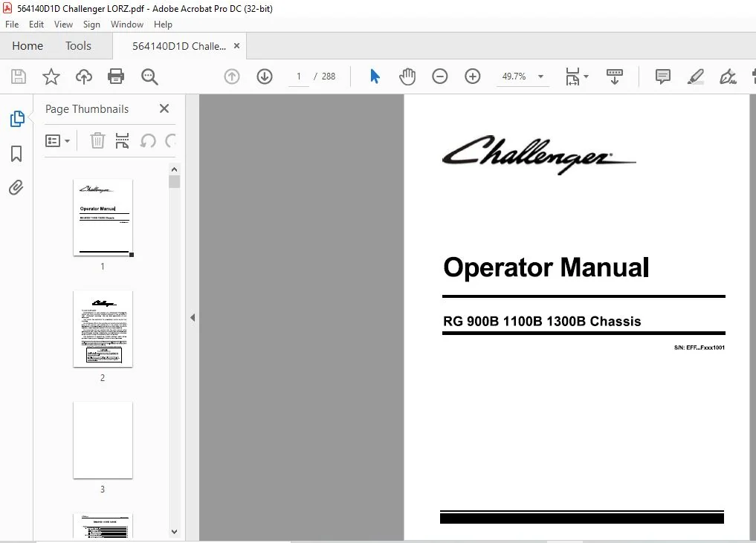Click the Insert pages icon in thumbnails panel
This screenshot has height=543, width=756.
tap(123, 140)
